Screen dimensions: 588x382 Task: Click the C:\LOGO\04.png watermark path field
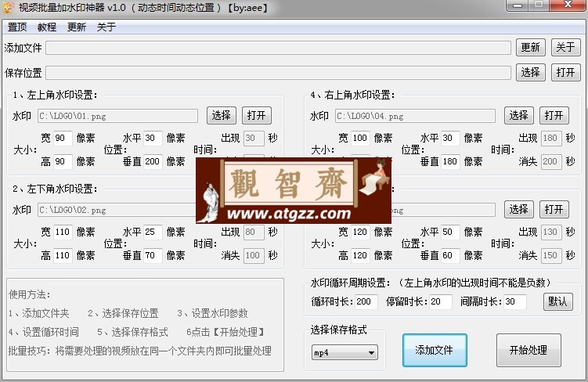415,116
